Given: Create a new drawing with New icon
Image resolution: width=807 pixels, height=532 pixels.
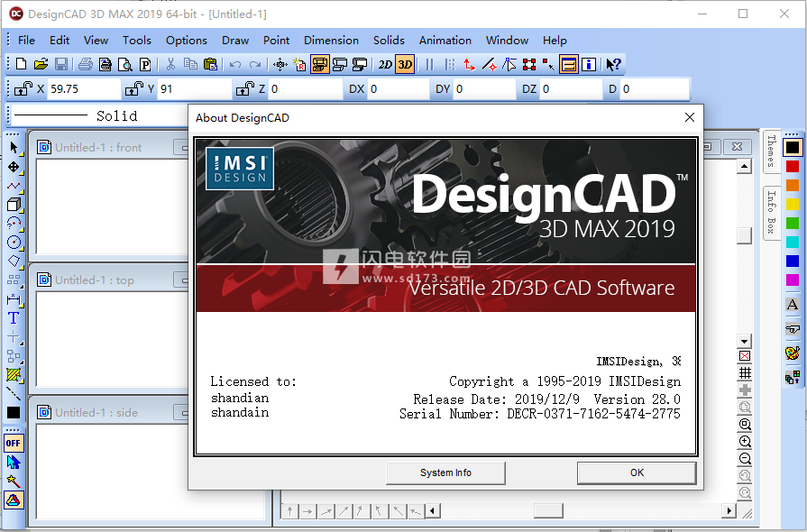Looking at the screenshot, I should click(x=21, y=64).
